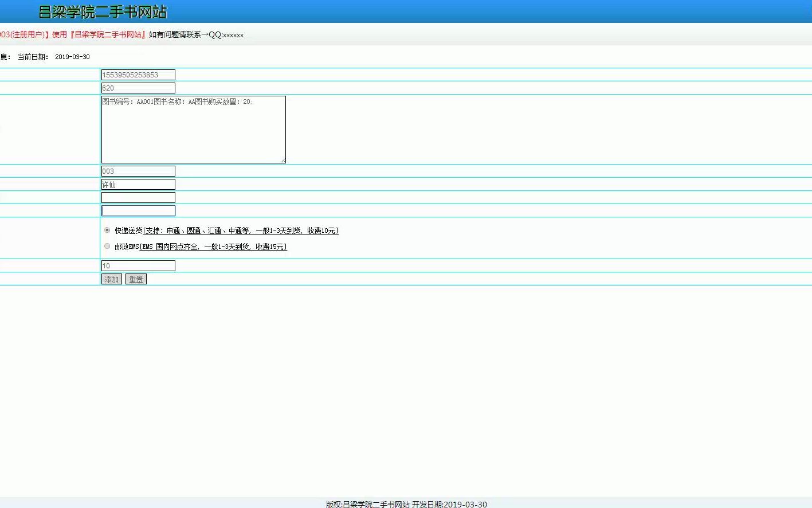Click the order number field showing 15539505253853
812x508 pixels.
pyautogui.click(x=138, y=75)
